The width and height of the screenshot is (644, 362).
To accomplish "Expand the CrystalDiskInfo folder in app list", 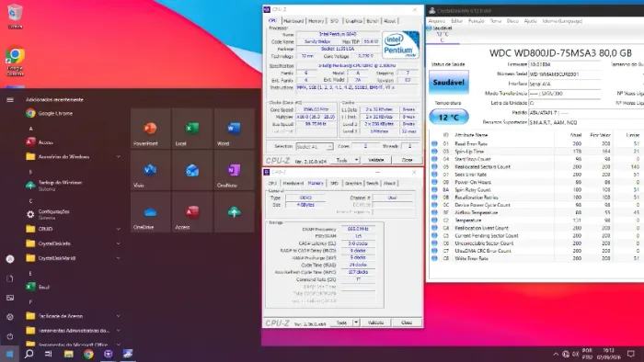I will point(74,243).
